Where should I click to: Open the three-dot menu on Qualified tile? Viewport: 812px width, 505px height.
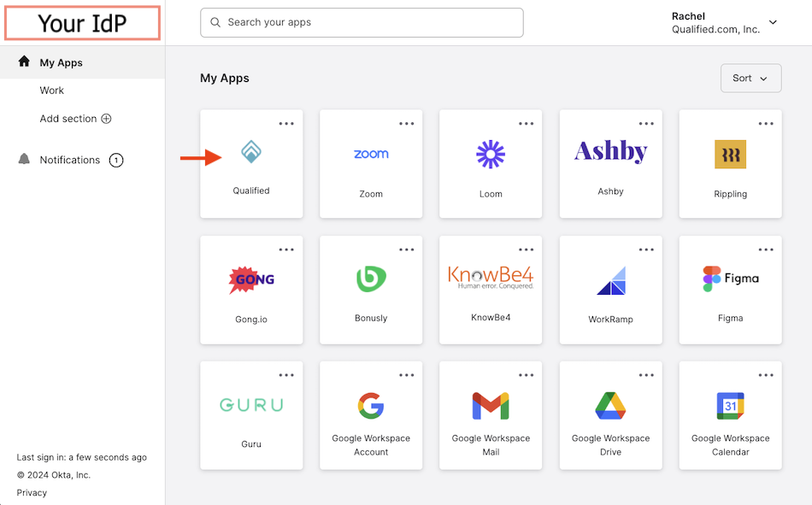tap(286, 124)
